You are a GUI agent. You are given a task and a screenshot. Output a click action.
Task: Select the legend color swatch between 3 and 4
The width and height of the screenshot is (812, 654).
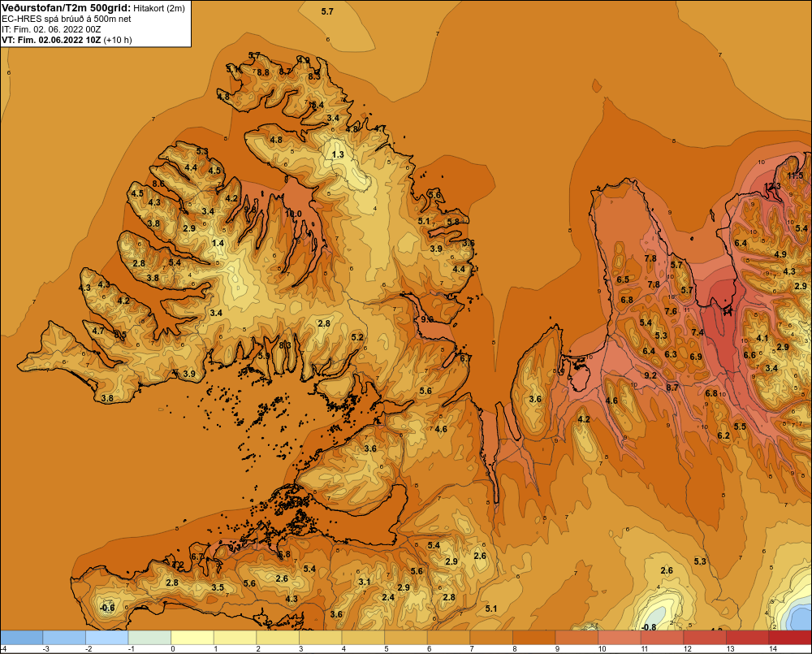point(320,638)
